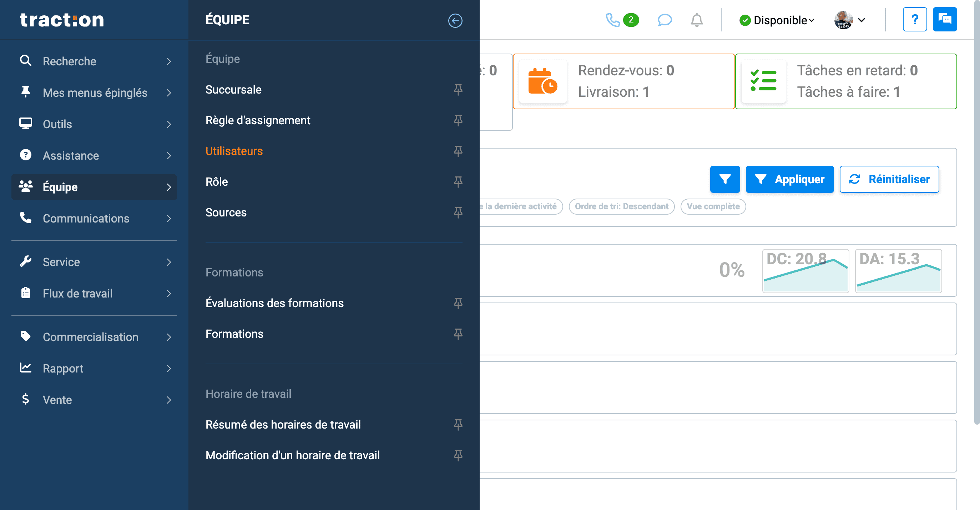Image resolution: width=980 pixels, height=510 pixels.
Task: Pin the Sources menu item
Action: pos(458,212)
